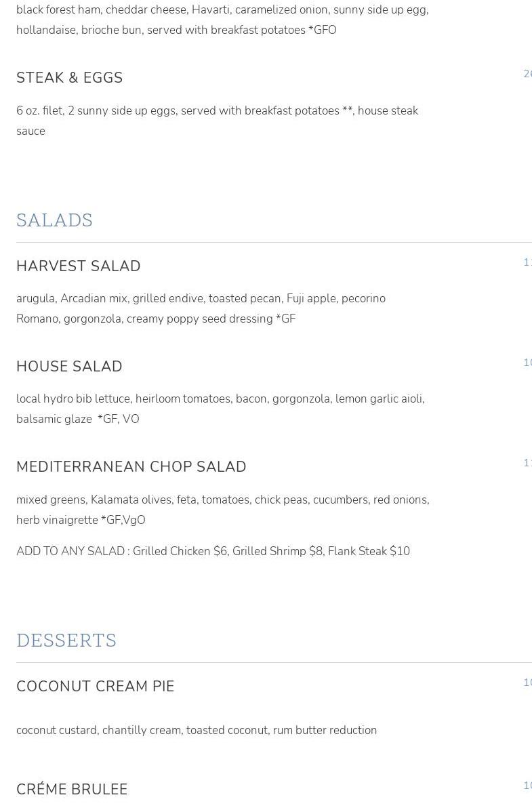
Task: Click the DESSERTS section heading
Action: pyautogui.click(x=66, y=641)
